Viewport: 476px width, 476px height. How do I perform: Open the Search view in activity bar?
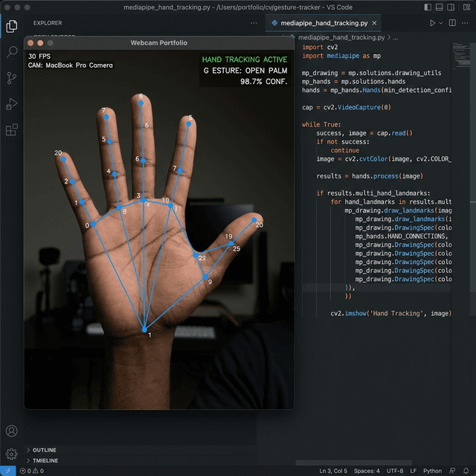pyautogui.click(x=12, y=52)
